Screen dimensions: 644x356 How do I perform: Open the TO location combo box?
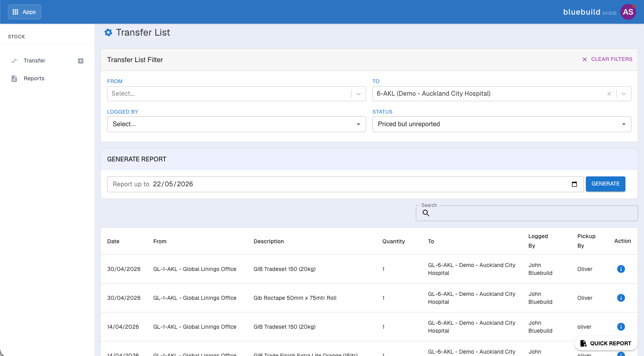tap(502, 94)
